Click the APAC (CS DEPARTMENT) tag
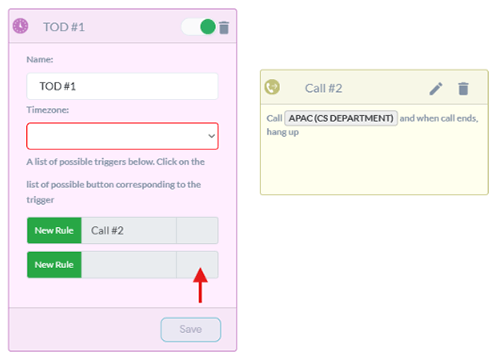The width and height of the screenshot is (500, 362). (x=341, y=118)
